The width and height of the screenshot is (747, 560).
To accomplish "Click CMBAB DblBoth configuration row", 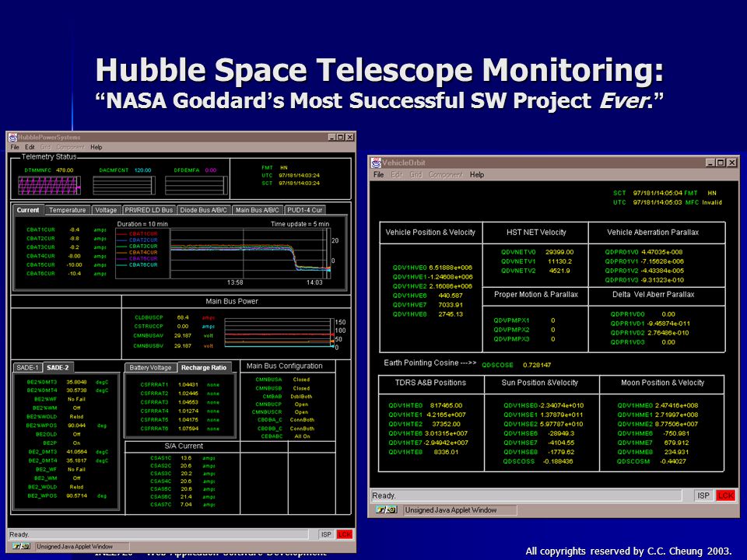I will click(287, 396).
